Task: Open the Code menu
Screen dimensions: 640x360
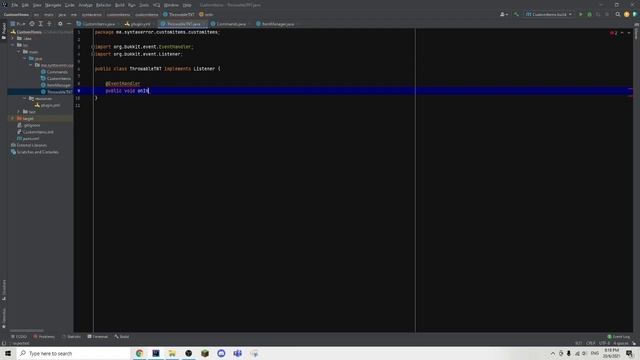Action: click(70, 5)
